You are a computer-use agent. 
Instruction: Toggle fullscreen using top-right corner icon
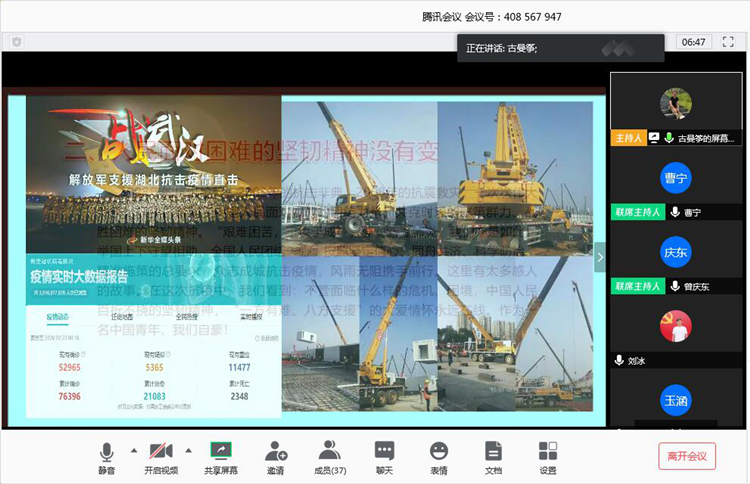(x=728, y=42)
